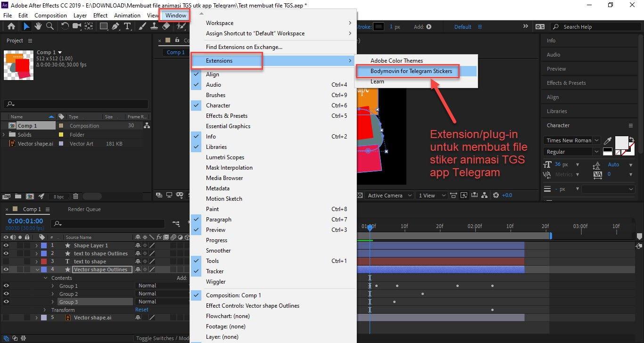Open the Composition menu
Image resolution: width=644 pixels, height=343 pixels.
tap(50, 15)
